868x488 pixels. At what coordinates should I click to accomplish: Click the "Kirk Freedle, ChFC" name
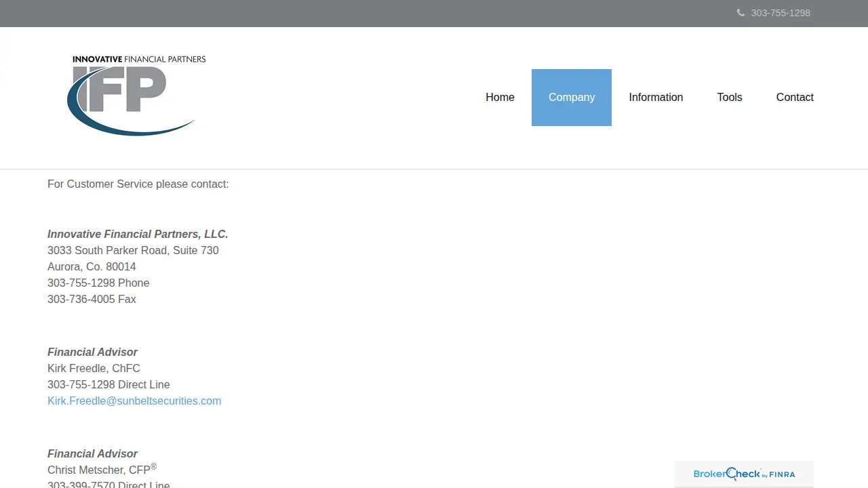[x=94, y=368]
